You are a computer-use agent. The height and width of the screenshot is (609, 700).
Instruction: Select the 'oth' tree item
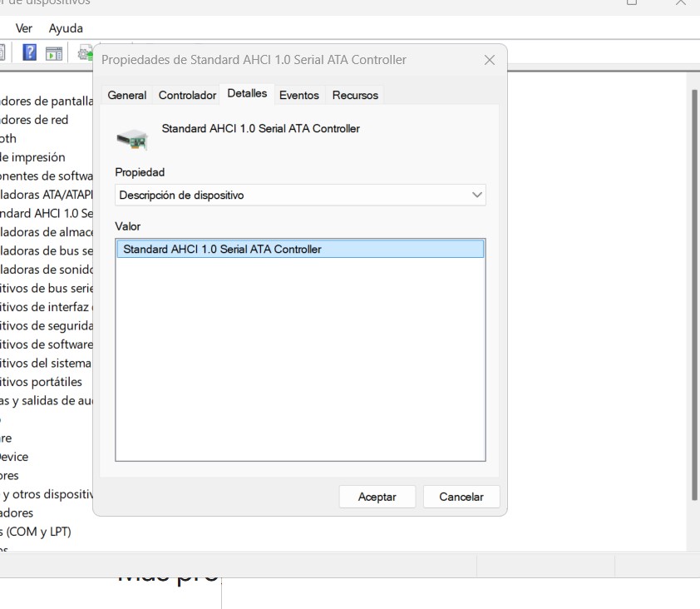click(x=8, y=138)
